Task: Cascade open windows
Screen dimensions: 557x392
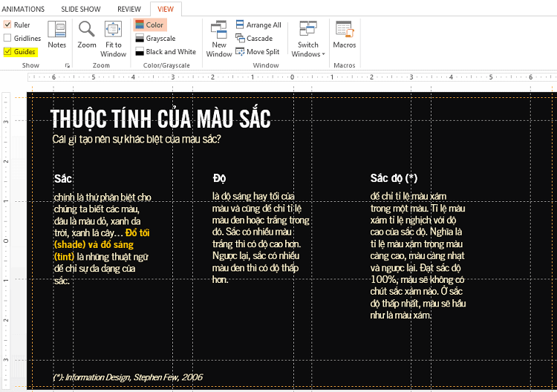Action: point(254,39)
